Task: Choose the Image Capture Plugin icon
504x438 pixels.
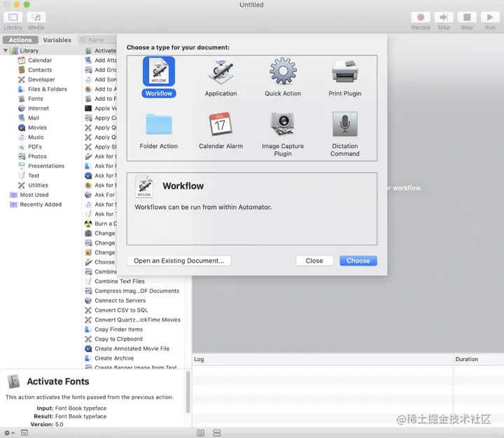Action: [x=283, y=124]
